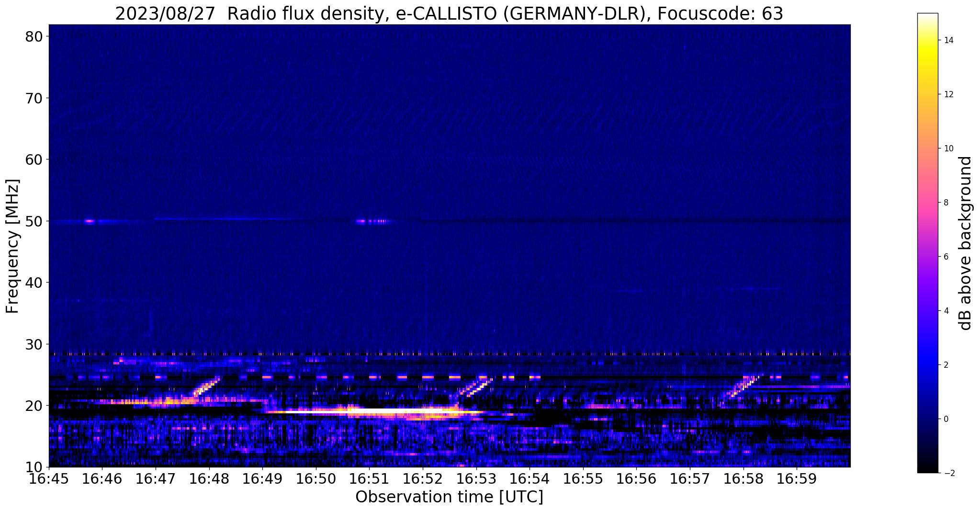Click the 16:46 time tick label
The height and width of the screenshot is (511, 980).
(102, 479)
